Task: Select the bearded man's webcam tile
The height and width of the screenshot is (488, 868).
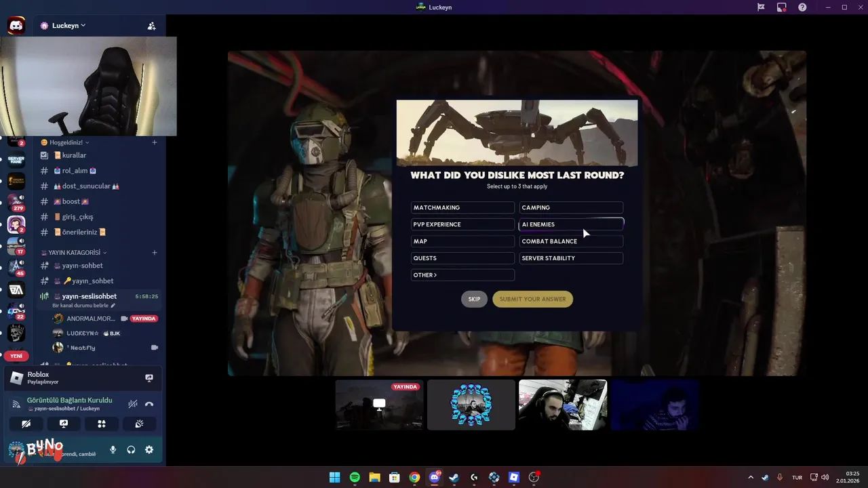Action: [x=562, y=405]
